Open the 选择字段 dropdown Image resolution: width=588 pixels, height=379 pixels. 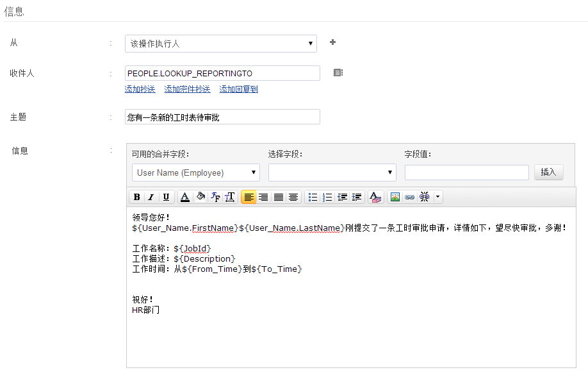coord(332,173)
